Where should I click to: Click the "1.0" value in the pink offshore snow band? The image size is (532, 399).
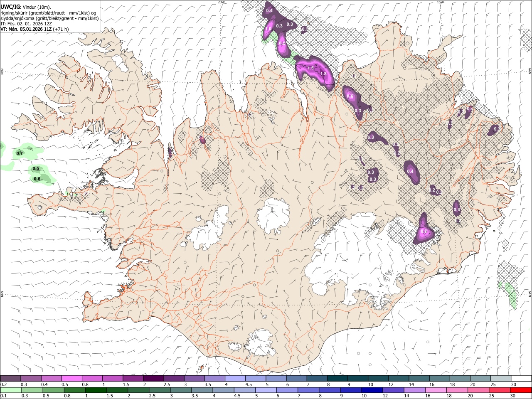coord(268,29)
